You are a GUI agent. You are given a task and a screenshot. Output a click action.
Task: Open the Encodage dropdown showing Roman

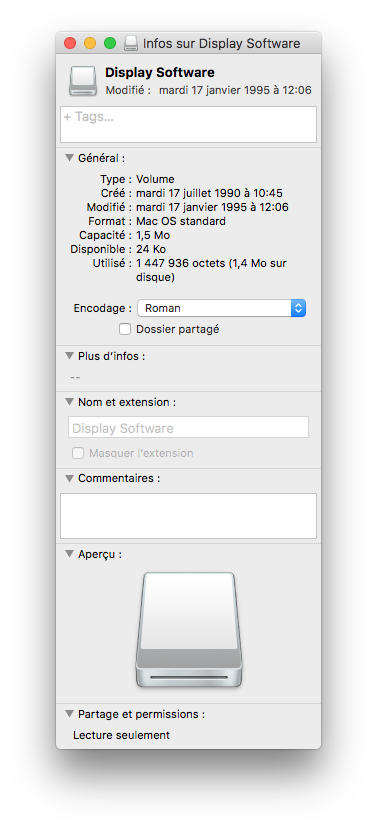pyautogui.click(x=222, y=308)
